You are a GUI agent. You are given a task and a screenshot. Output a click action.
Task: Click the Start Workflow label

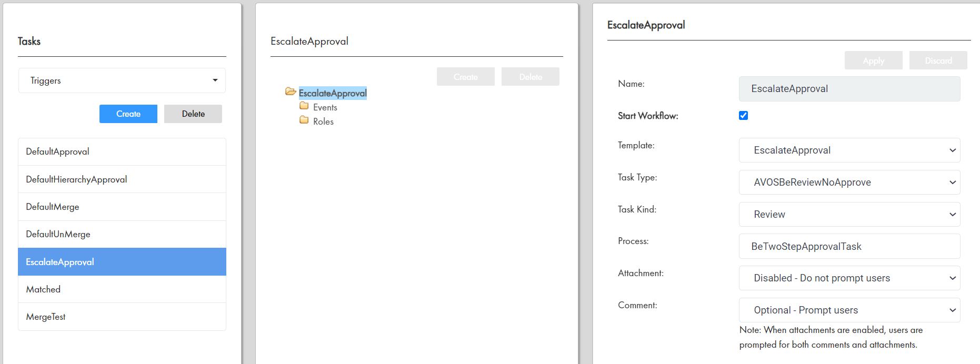[648, 116]
